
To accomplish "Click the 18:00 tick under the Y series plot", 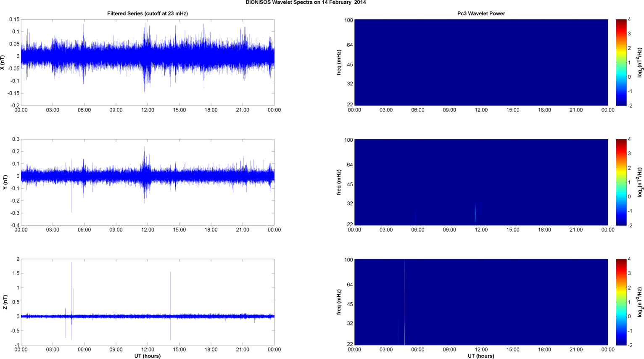I will [211, 230].
